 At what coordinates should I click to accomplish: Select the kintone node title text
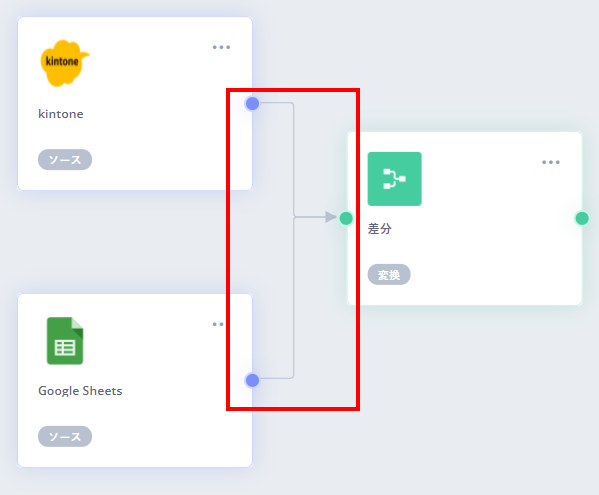[61, 114]
